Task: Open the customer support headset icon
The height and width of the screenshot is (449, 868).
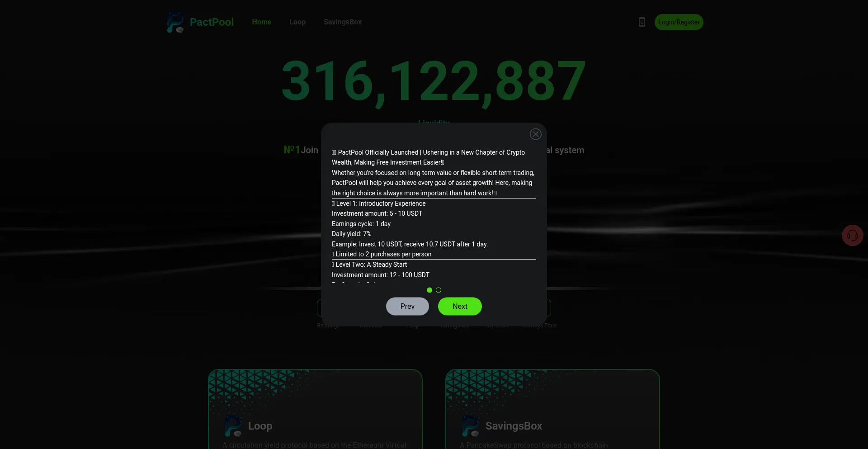Action: click(853, 236)
